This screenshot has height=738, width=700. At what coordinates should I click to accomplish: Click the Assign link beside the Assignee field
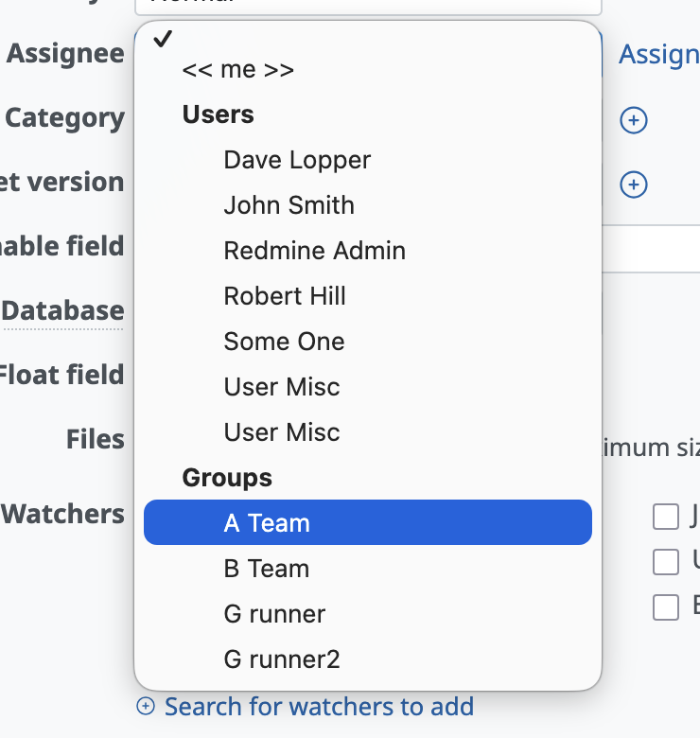pos(658,55)
